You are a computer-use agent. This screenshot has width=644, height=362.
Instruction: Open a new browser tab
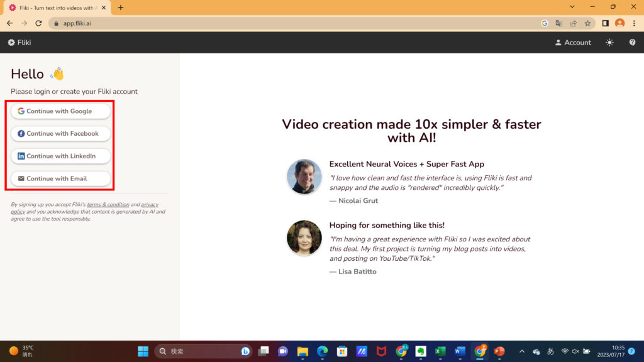121,8
